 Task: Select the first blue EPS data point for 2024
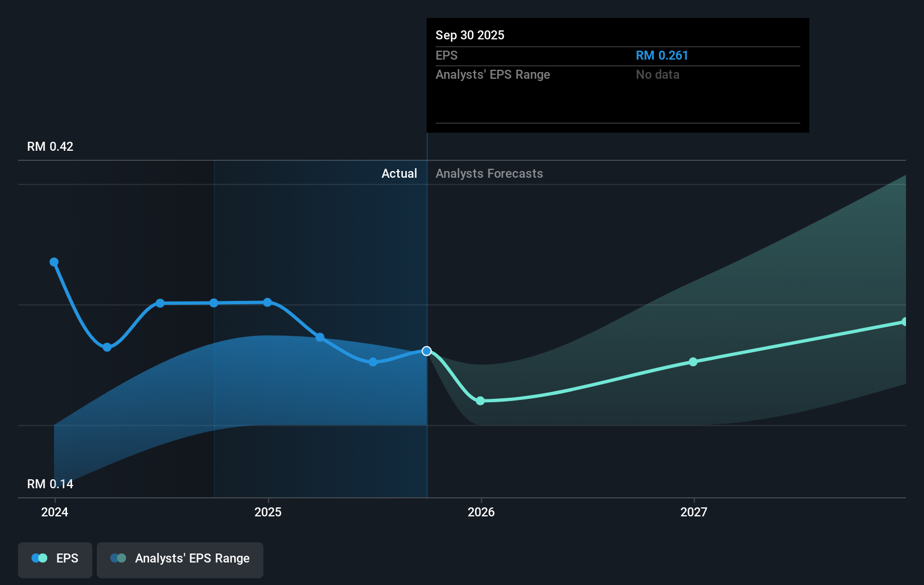pyautogui.click(x=53, y=262)
